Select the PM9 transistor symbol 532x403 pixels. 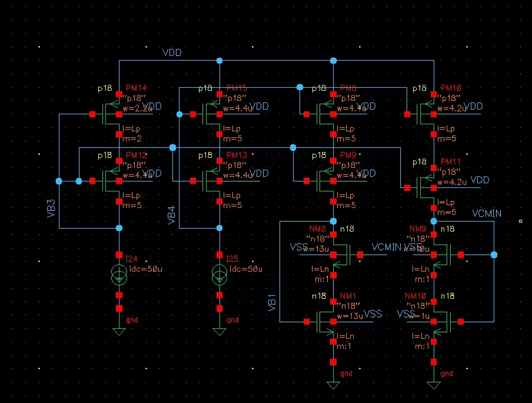[x=325, y=181]
